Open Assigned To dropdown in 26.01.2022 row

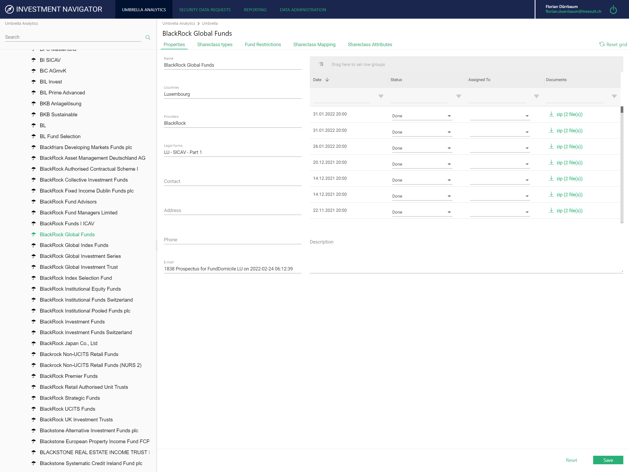coord(500,148)
